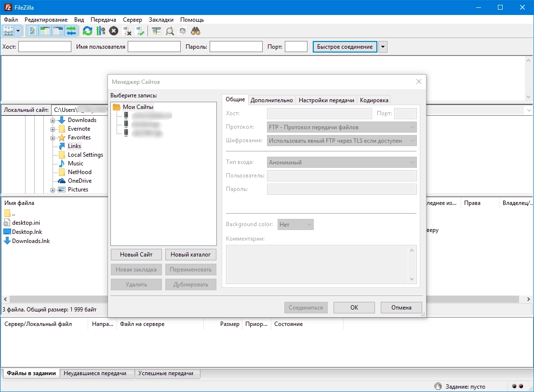Image resolution: width=534 pixels, height=392 pixels.
Task: Open the Редактирование menu
Action: click(46, 20)
